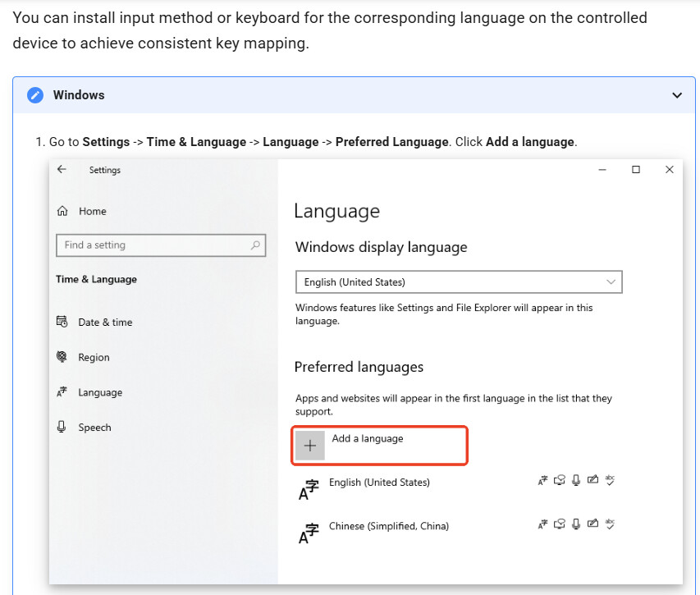Select English (United States) in preferred languages
Image resolution: width=700 pixels, height=595 pixels.
pyautogui.click(x=379, y=483)
